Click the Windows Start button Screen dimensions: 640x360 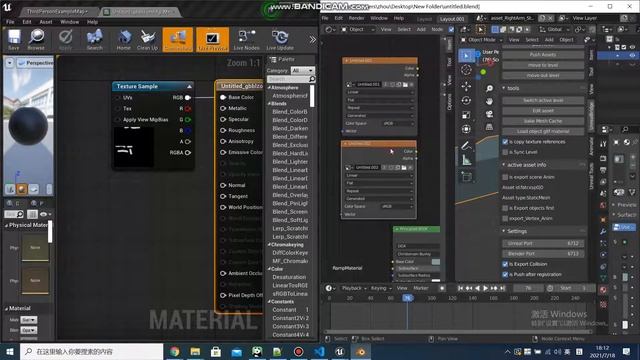10,351
